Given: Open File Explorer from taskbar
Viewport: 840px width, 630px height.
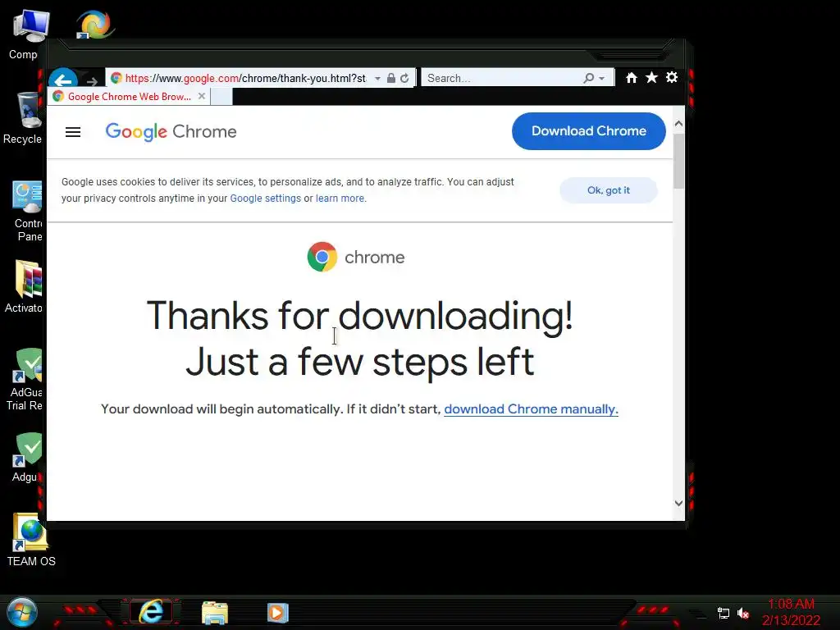Looking at the screenshot, I should [215, 613].
